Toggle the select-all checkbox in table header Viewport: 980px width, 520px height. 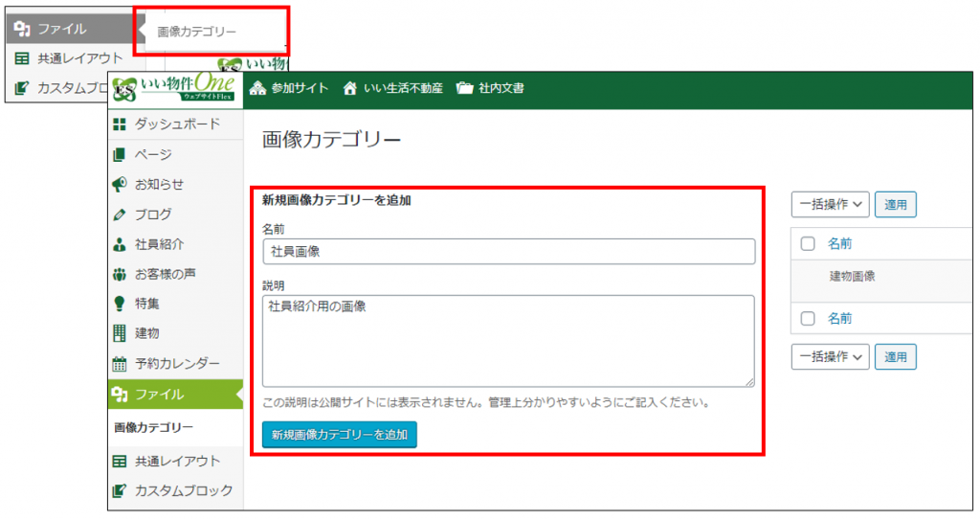tap(808, 244)
